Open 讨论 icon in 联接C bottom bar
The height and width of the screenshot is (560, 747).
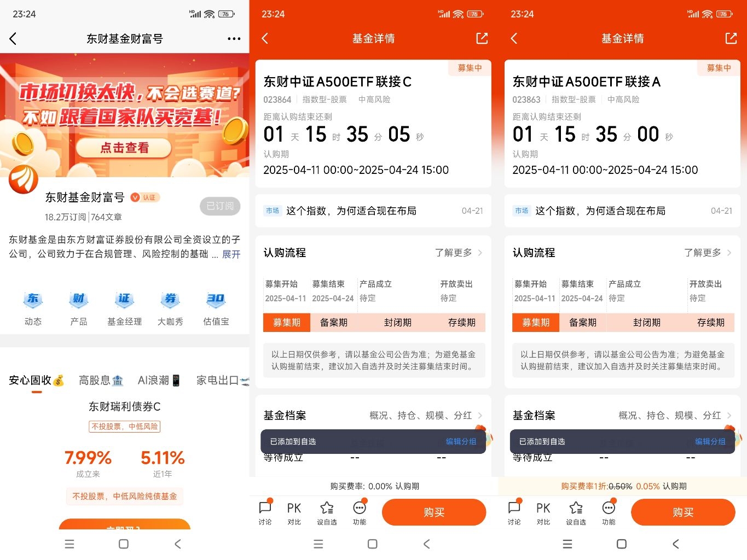tap(265, 513)
